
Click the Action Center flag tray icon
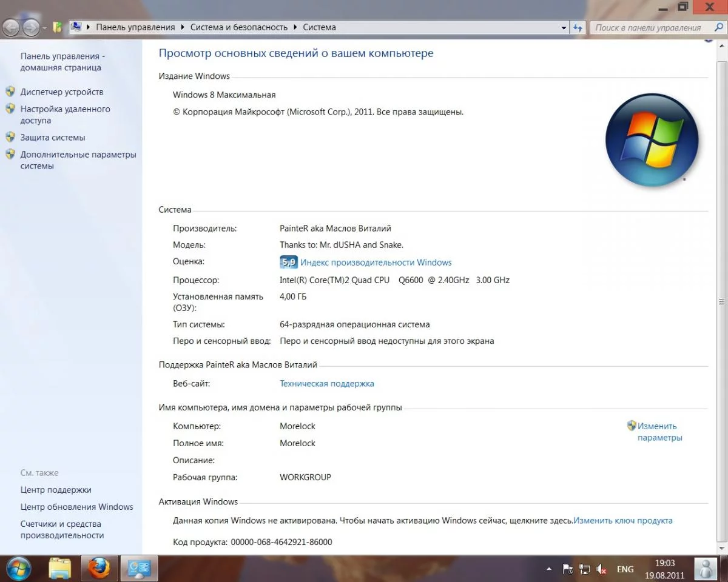568,569
